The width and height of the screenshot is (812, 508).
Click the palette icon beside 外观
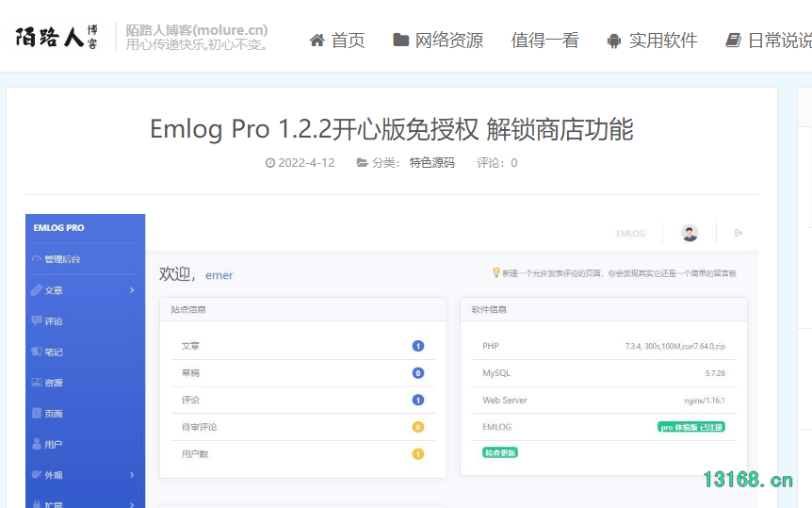click(x=36, y=474)
